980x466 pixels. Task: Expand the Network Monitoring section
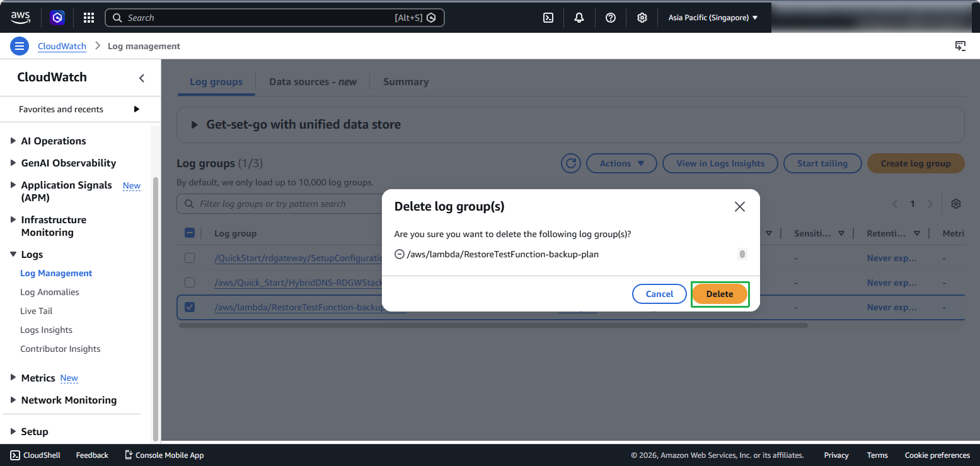pos(13,400)
